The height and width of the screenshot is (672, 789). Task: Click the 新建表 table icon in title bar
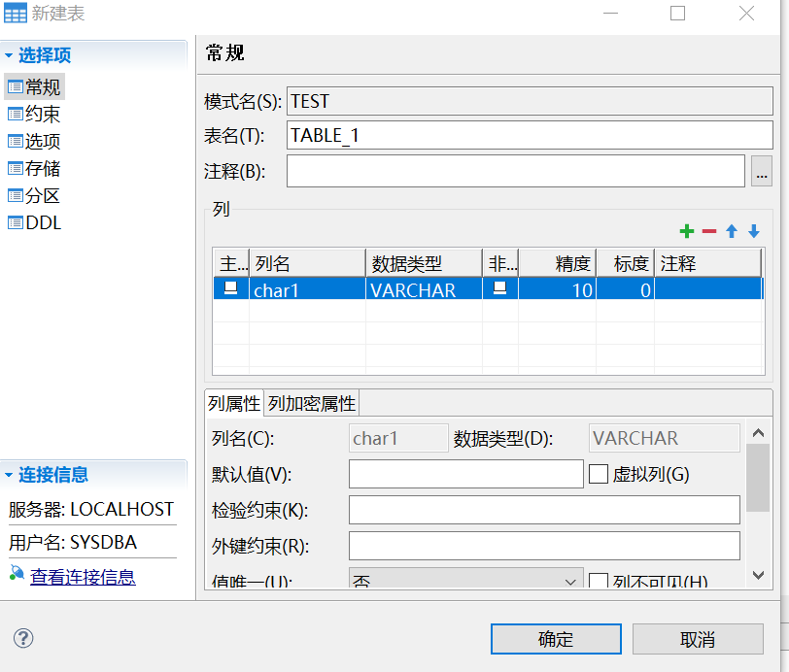[16, 13]
